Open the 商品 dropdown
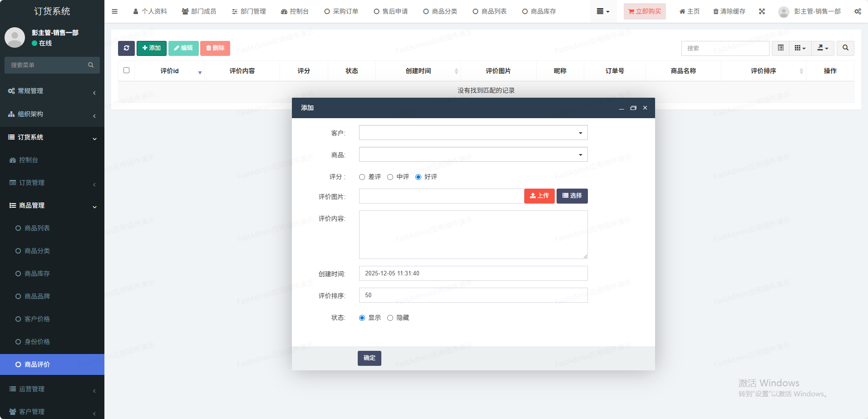Image resolution: width=868 pixels, height=419 pixels. point(473,155)
